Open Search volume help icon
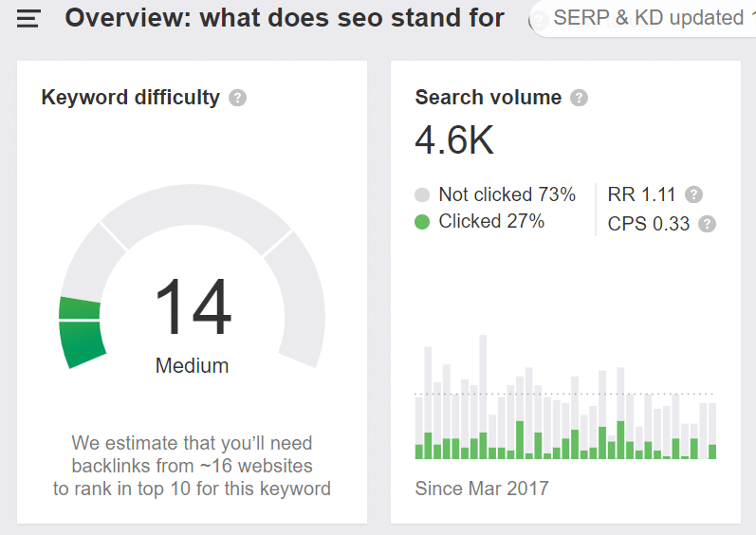The width and height of the screenshot is (756, 535). 579,98
